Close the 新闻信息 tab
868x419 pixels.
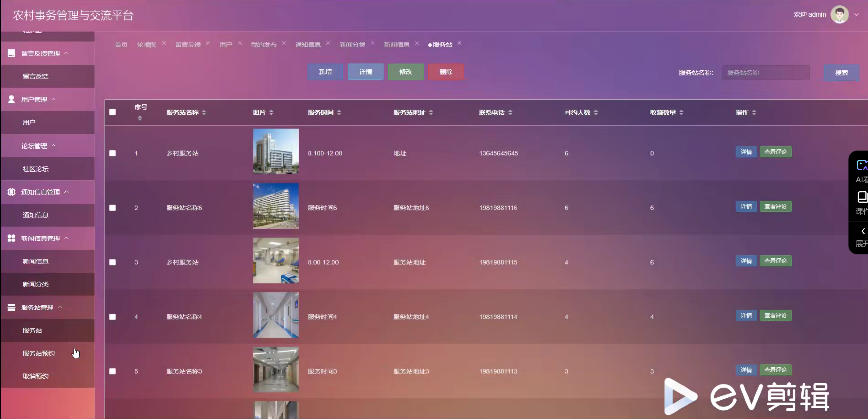click(x=417, y=43)
